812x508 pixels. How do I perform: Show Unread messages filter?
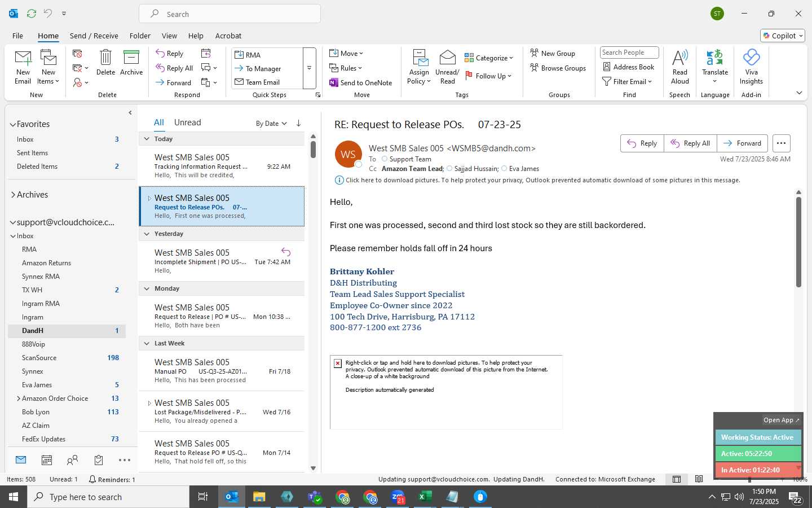[188, 122]
